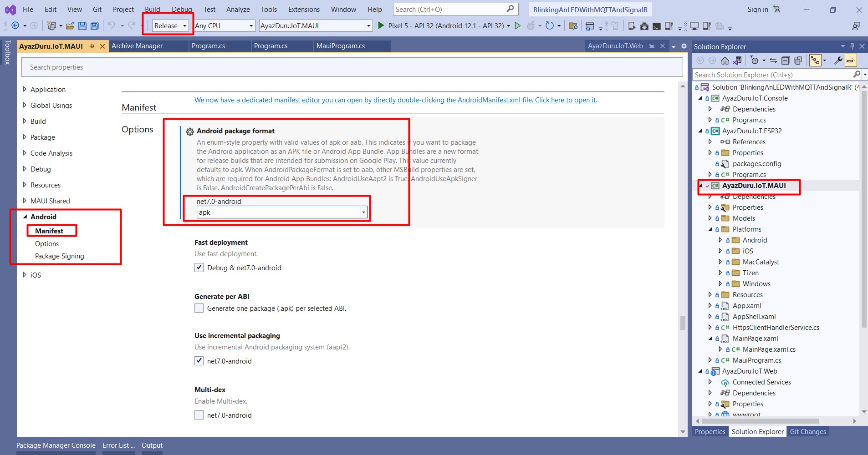Screen dimensions: 868x455
Task: Open the Build menu
Action: click(x=152, y=9)
